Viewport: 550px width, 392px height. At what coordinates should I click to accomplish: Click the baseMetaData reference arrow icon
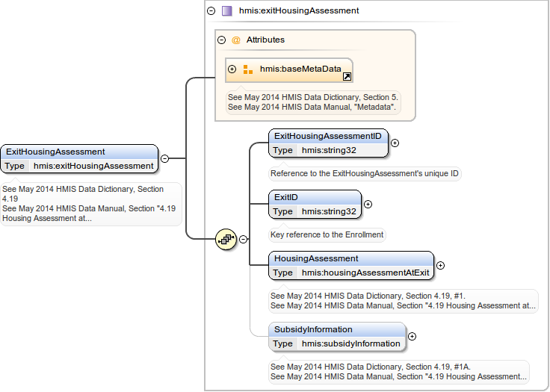[x=347, y=76]
